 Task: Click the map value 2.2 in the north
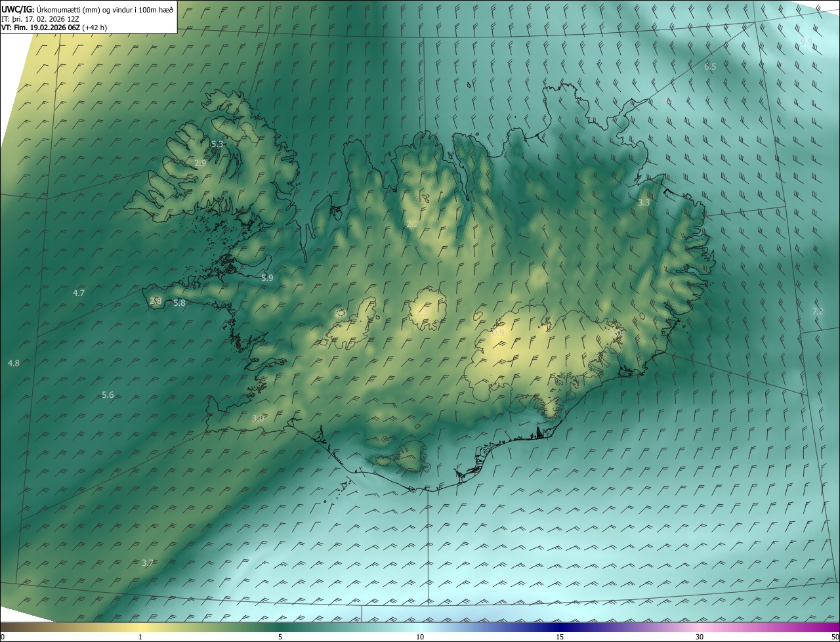pos(412,225)
